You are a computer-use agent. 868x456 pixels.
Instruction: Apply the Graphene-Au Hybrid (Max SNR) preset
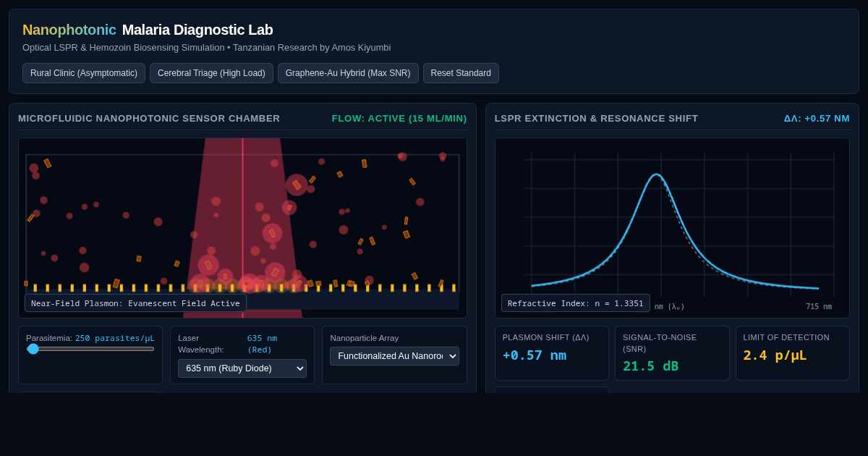pos(348,73)
